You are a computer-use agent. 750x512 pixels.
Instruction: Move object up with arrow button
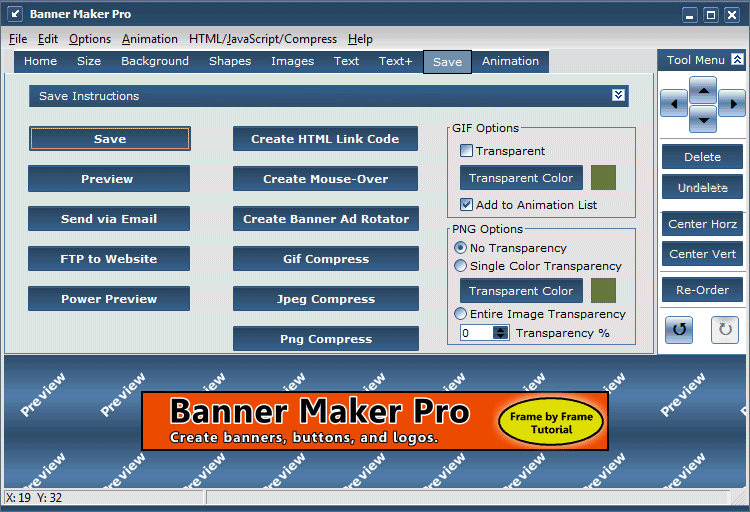click(703, 90)
